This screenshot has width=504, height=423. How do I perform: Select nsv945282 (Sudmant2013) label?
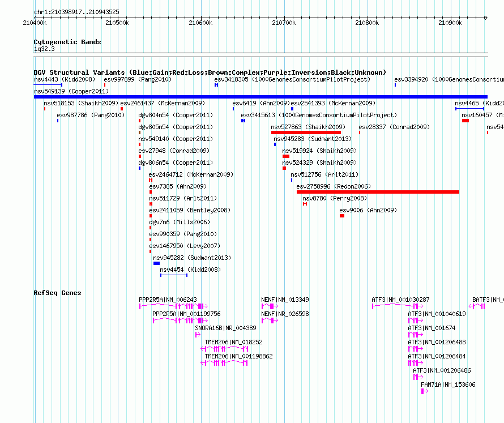(x=192, y=258)
